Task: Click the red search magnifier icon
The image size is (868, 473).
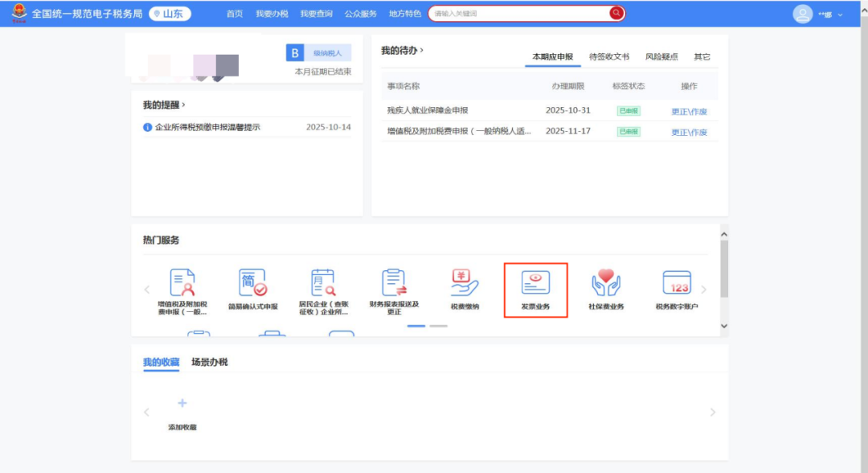Action: (616, 13)
